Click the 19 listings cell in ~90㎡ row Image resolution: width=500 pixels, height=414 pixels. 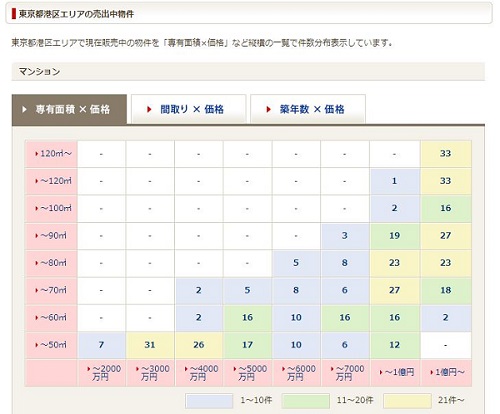coord(395,236)
